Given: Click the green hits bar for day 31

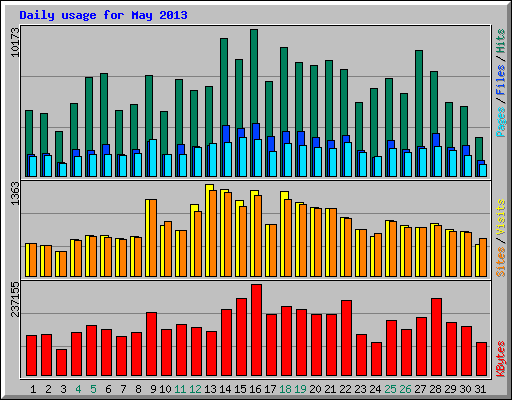Looking at the screenshot, I should coord(479,149).
